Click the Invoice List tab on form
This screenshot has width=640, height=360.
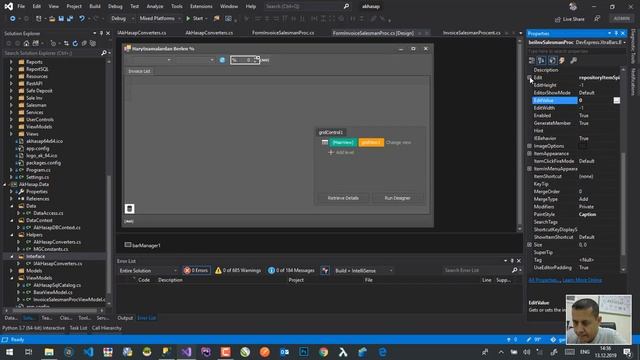[x=139, y=71]
